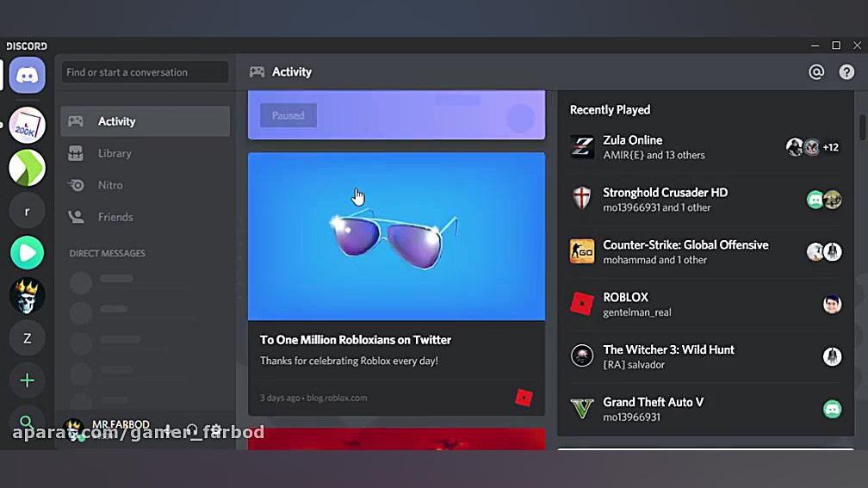The height and width of the screenshot is (488, 868).
Task: Click the avatar beside Grand Theft Auto V
Action: [832, 409]
